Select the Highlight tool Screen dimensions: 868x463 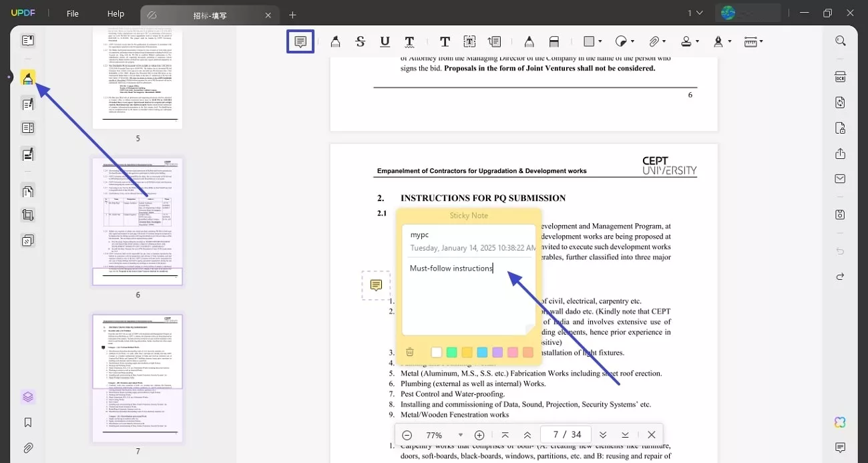point(335,41)
